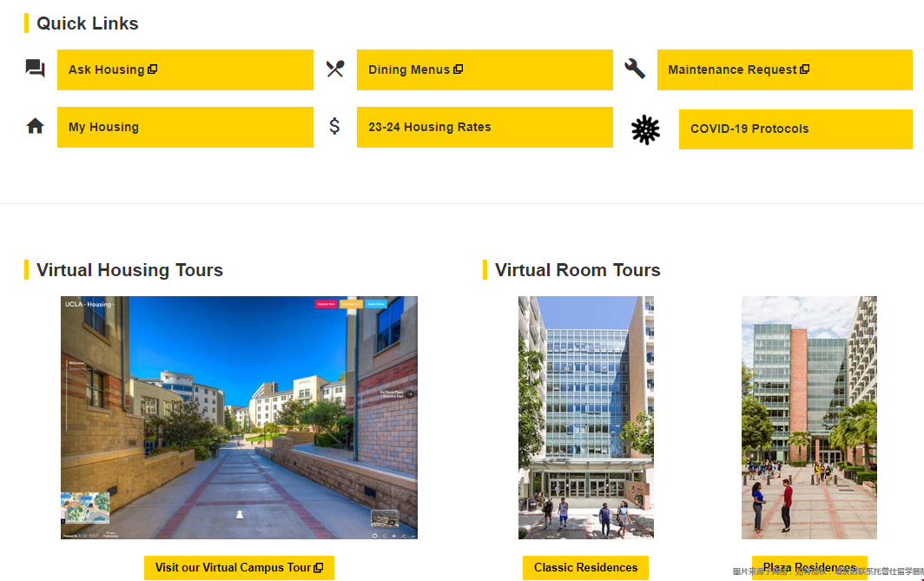Click the virtual campus tour preview image

240,417
